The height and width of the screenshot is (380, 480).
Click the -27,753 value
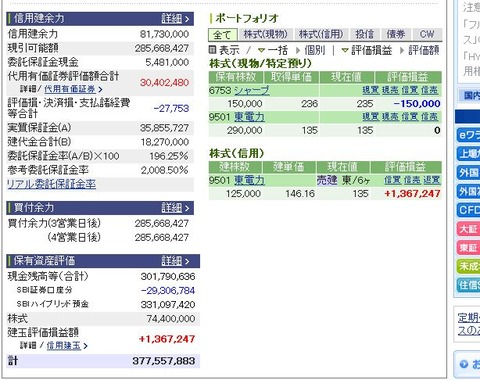(x=171, y=108)
